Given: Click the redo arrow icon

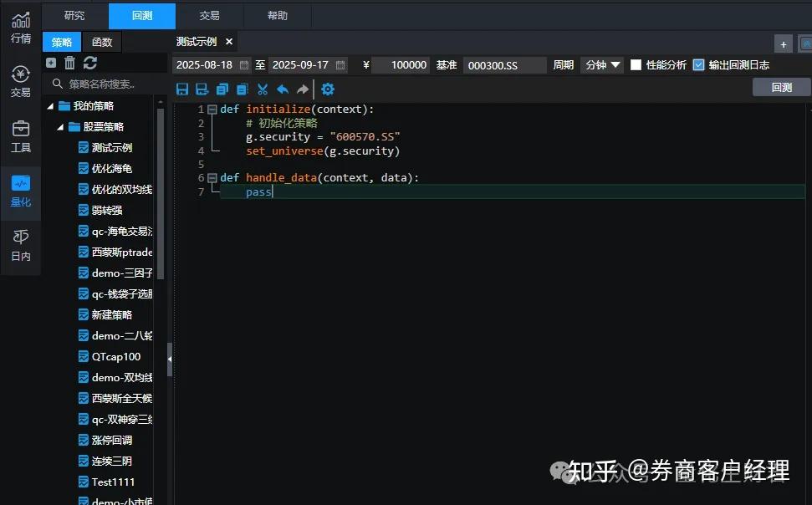Looking at the screenshot, I should 304,89.
